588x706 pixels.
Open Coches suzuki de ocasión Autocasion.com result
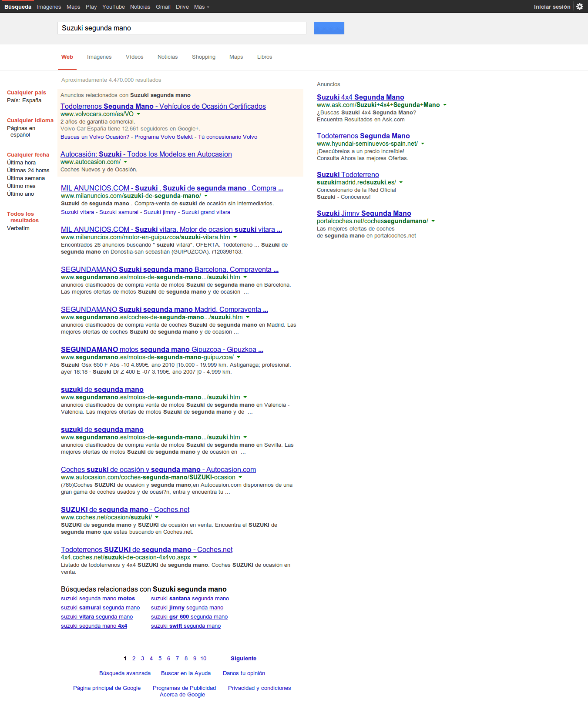pos(158,469)
